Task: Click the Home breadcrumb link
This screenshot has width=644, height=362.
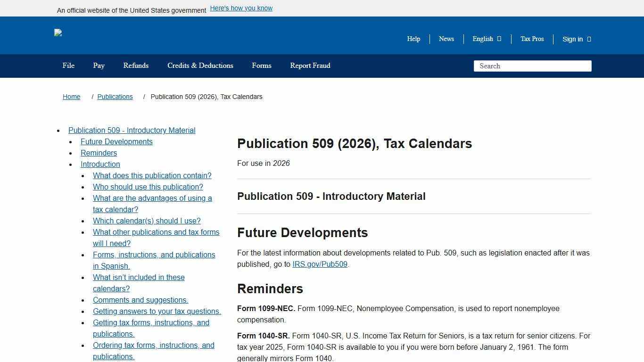Action: 71,97
